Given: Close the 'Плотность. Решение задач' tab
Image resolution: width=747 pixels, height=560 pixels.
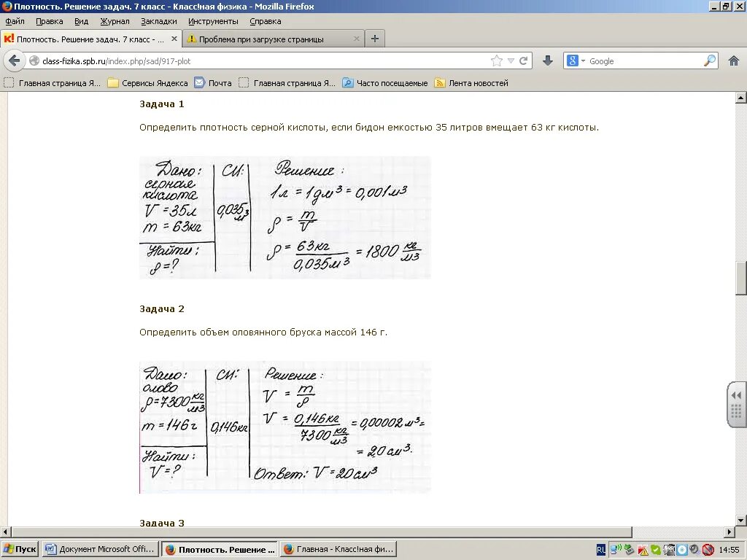Looking at the screenshot, I should [174, 39].
